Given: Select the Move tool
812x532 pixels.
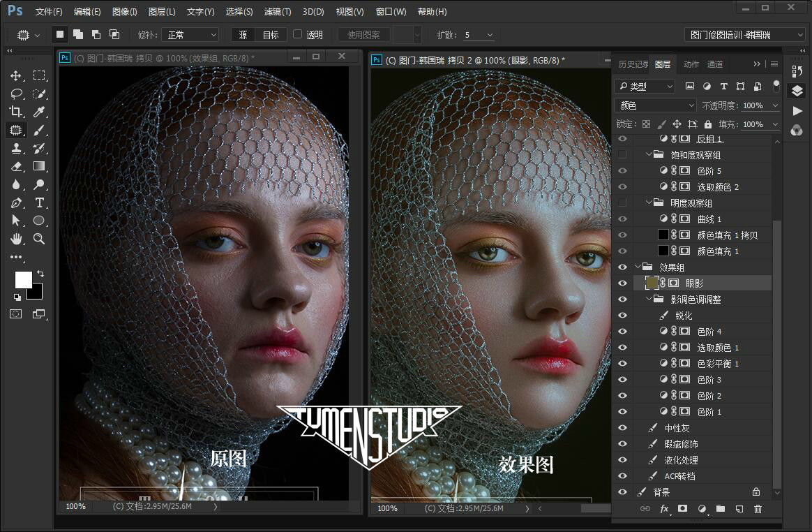Looking at the screenshot, I should [x=16, y=75].
